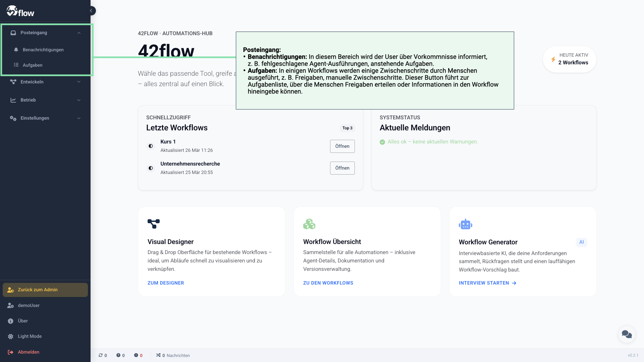Toggle Light Mode in sidebar
Screen dimensions: 644x362
[30, 336]
